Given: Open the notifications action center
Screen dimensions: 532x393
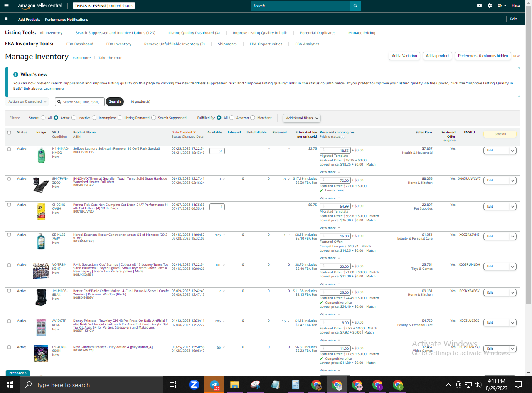Looking at the screenshot, I should click(518, 385).
